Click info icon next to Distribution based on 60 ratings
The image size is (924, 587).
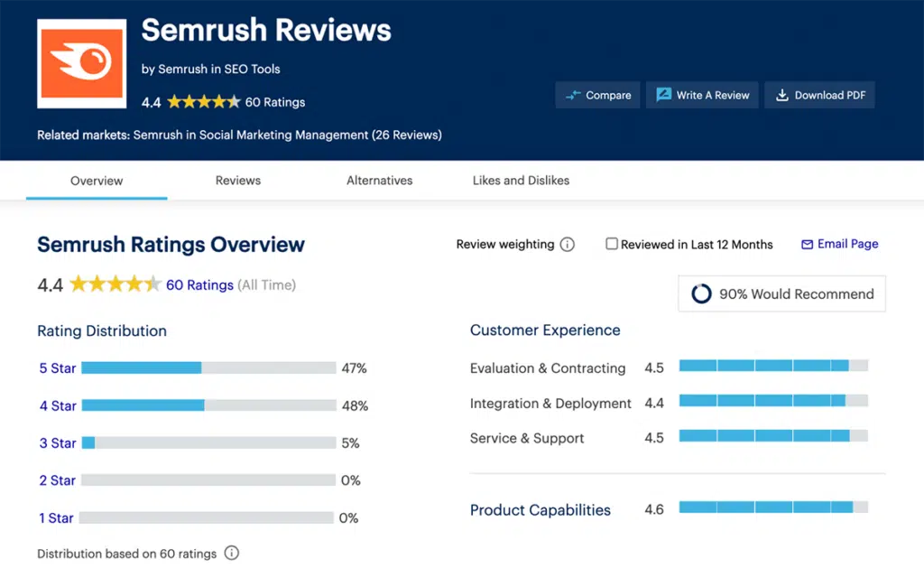click(231, 554)
